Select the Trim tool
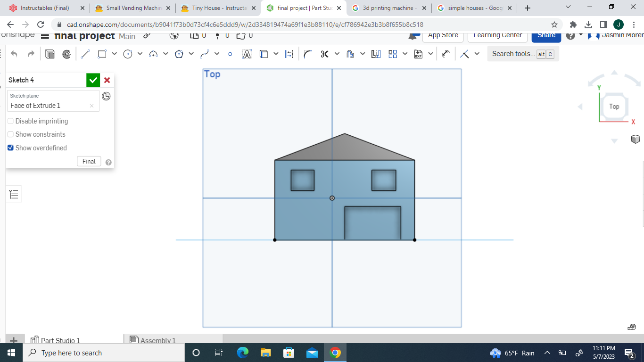Image resolution: width=644 pixels, height=362 pixels. [x=325, y=53]
